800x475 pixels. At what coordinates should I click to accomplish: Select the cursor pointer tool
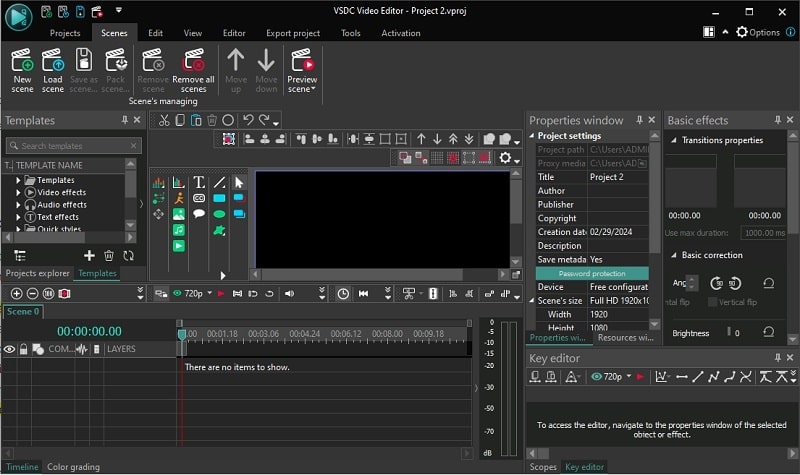pos(239,182)
